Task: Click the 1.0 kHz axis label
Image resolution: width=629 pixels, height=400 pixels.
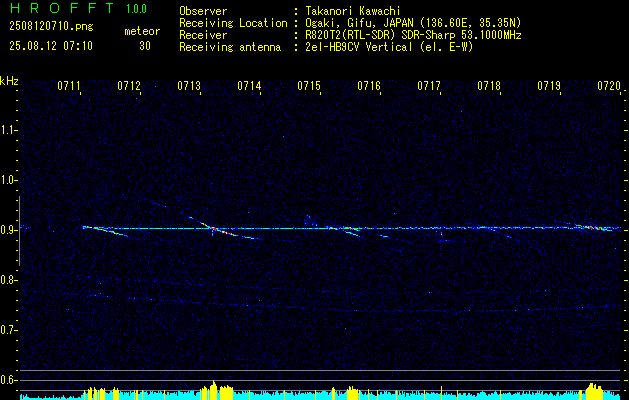Action: [x=8, y=180]
